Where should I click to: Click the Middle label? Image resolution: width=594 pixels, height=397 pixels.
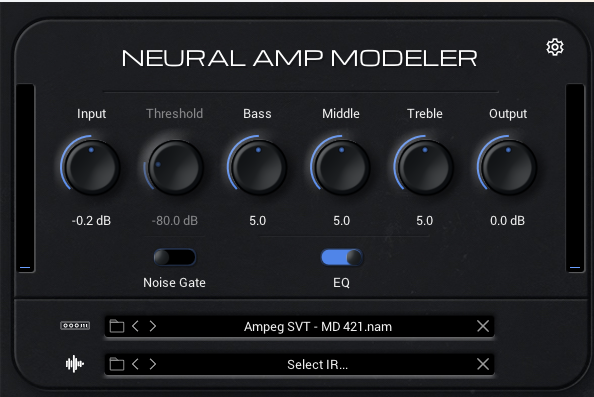(x=341, y=114)
